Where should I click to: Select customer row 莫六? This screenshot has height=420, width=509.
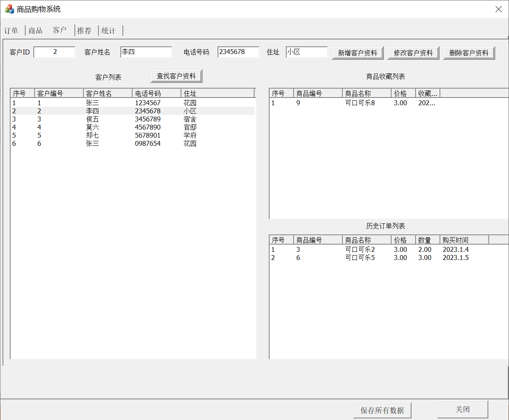(x=133, y=127)
